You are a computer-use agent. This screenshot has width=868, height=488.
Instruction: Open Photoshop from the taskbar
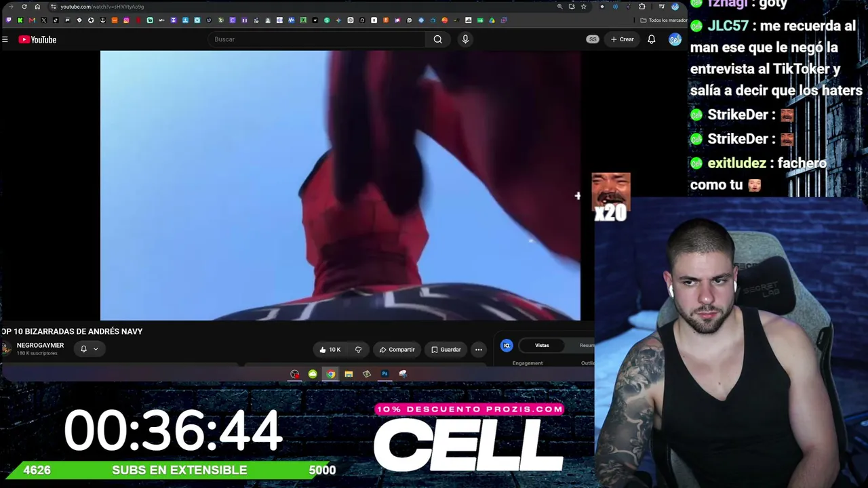(x=384, y=374)
